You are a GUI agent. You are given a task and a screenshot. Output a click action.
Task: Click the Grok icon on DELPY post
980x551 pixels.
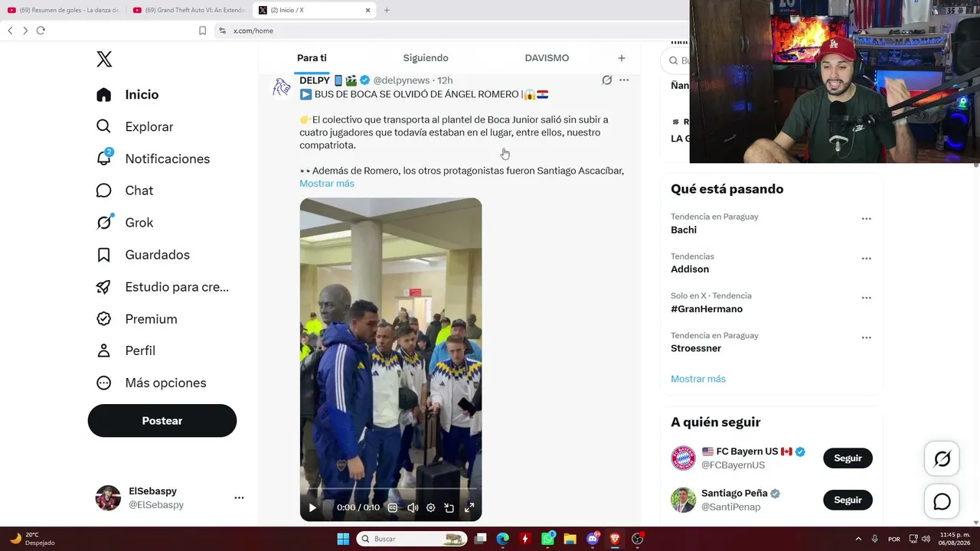pyautogui.click(x=607, y=80)
